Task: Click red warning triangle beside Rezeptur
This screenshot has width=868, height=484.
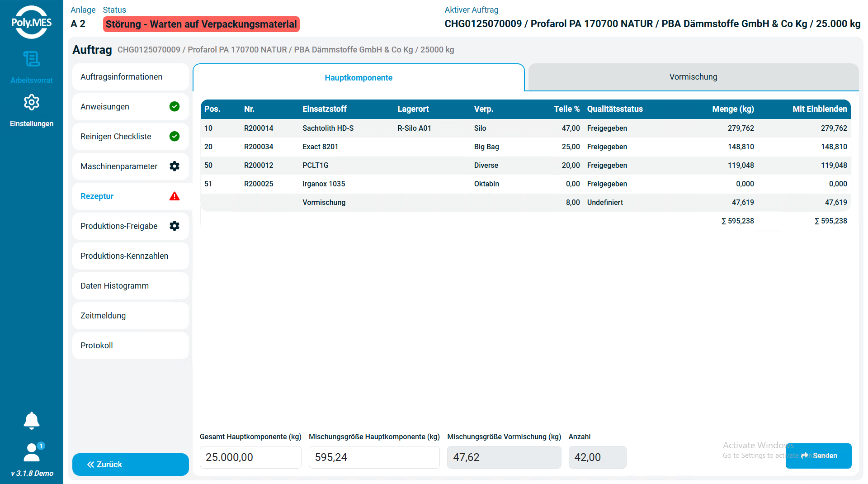Action: [175, 196]
